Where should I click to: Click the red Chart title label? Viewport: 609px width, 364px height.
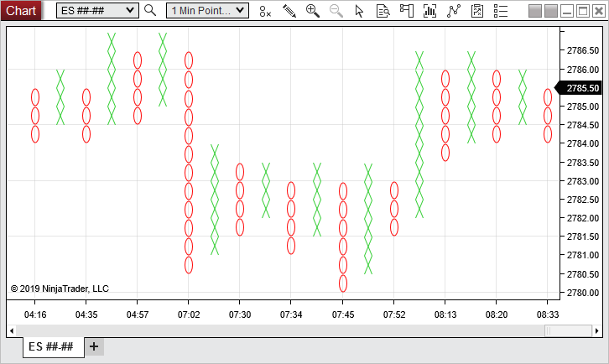tap(21, 10)
